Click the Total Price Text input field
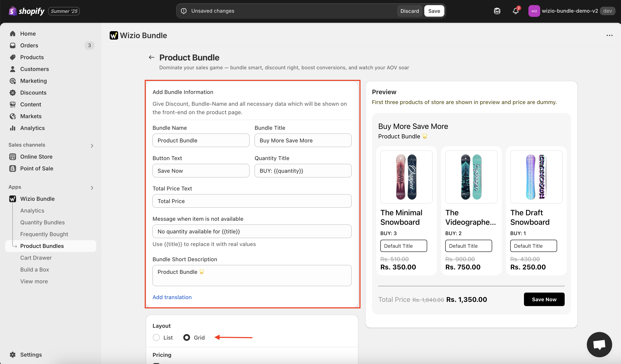This screenshot has width=621, height=364. (x=252, y=201)
